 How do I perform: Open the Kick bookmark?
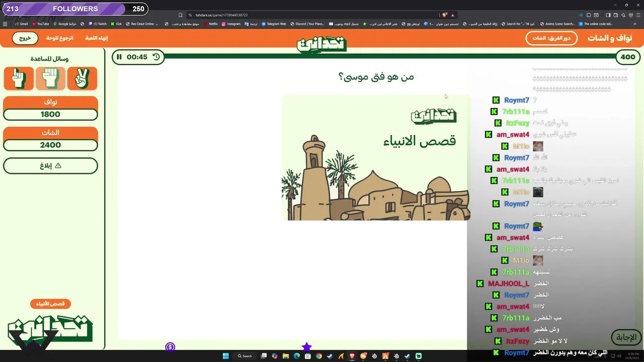click(116, 24)
